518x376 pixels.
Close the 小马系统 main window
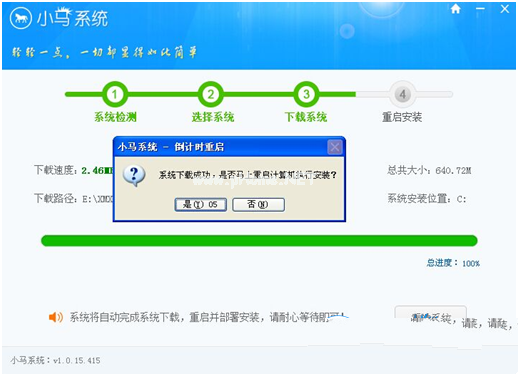coord(505,9)
